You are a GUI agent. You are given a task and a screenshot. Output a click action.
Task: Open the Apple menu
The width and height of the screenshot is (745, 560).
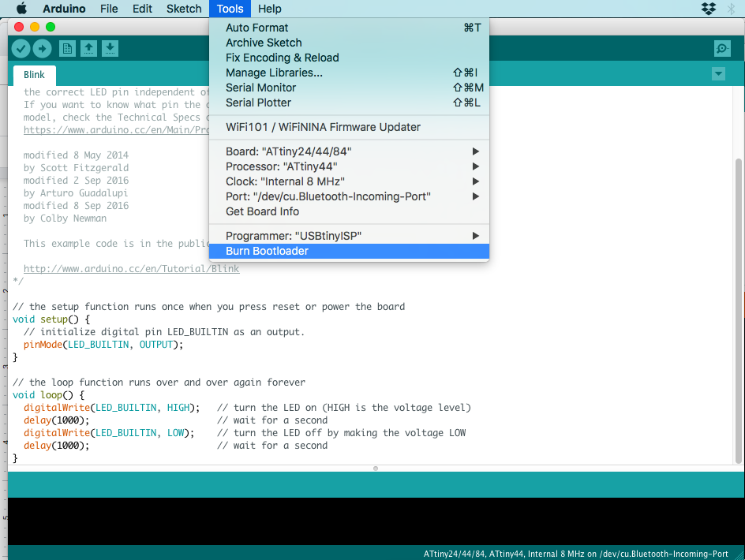coord(20,9)
